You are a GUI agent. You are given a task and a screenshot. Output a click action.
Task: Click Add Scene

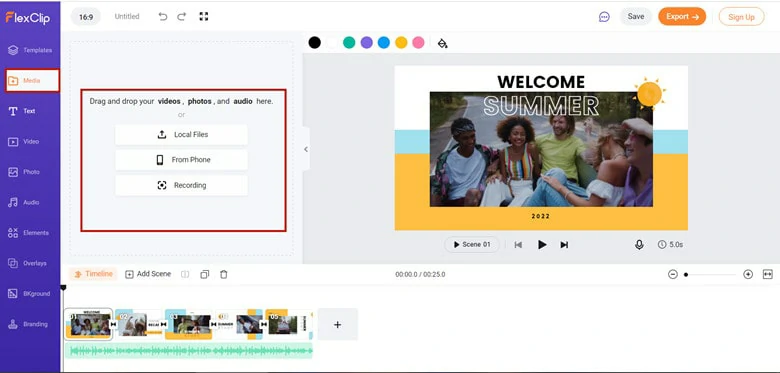pos(148,274)
